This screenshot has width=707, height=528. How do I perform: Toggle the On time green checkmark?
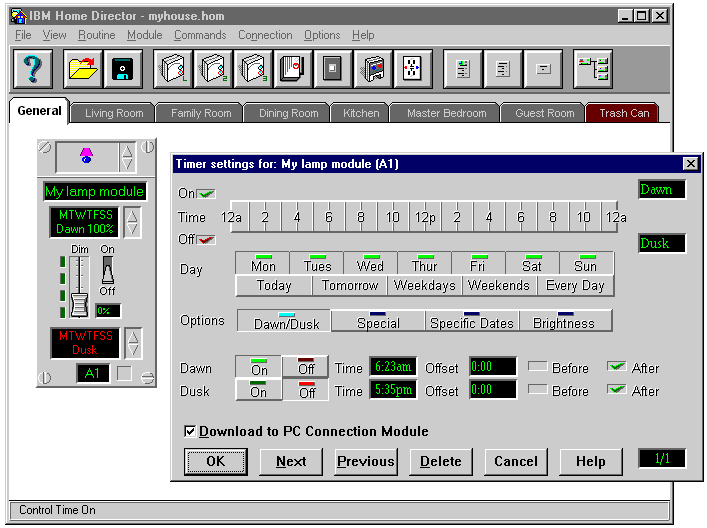pyautogui.click(x=206, y=194)
